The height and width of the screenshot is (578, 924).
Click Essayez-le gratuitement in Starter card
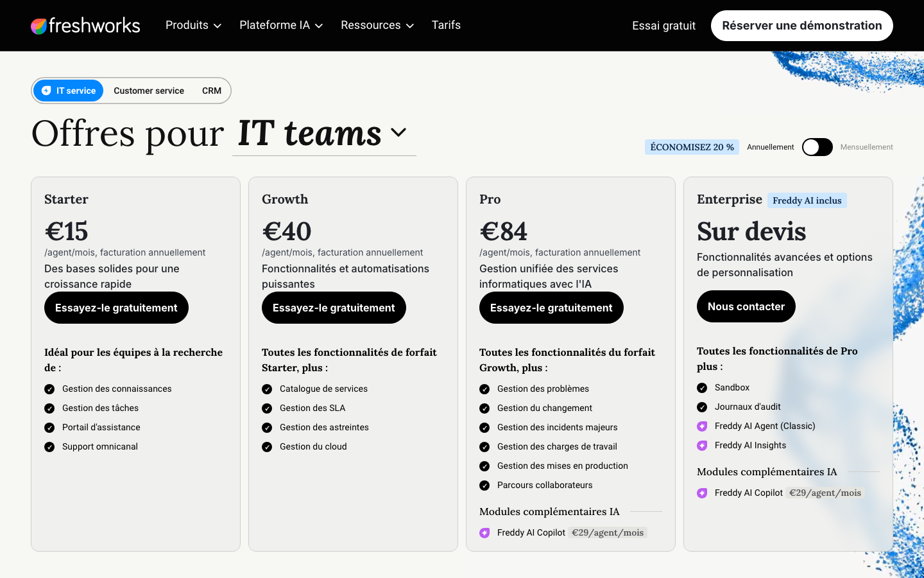pos(116,308)
